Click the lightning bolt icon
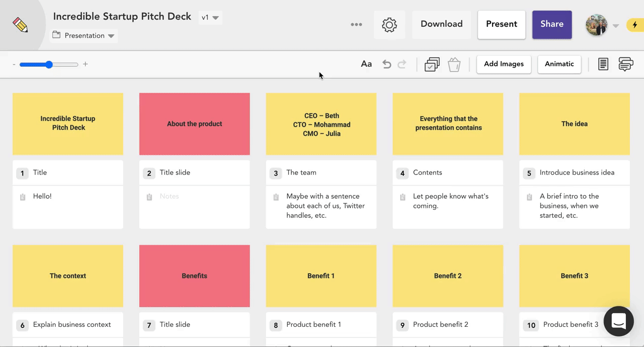Screen dimensions: 644x347 tap(636, 24)
